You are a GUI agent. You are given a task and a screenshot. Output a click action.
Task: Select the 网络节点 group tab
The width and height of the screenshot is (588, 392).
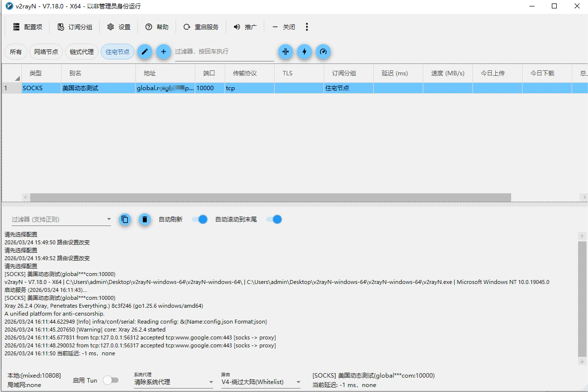(46, 52)
